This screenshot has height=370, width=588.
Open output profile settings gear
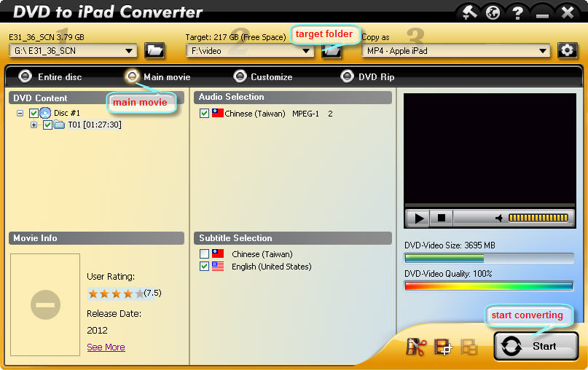(567, 50)
